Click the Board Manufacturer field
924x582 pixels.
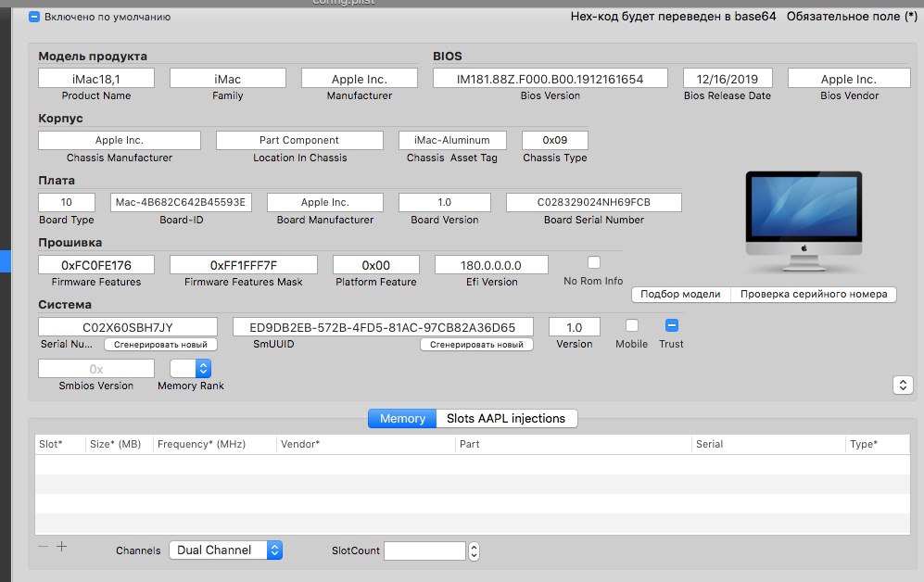click(325, 202)
